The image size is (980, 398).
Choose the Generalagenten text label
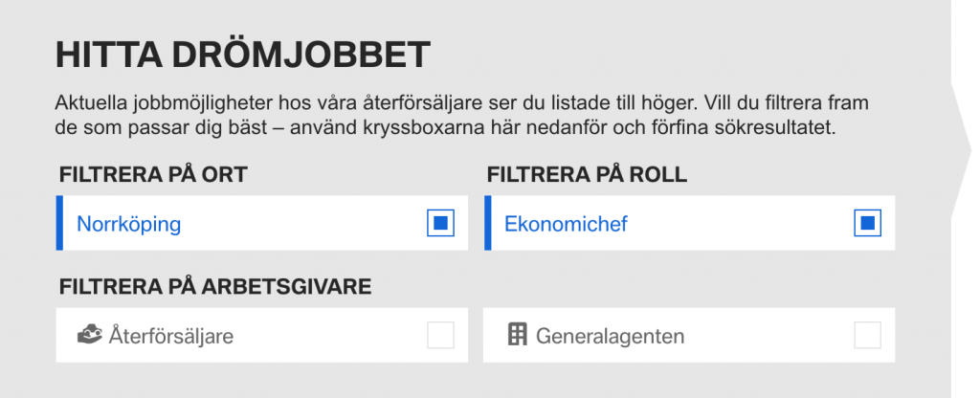tap(610, 336)
